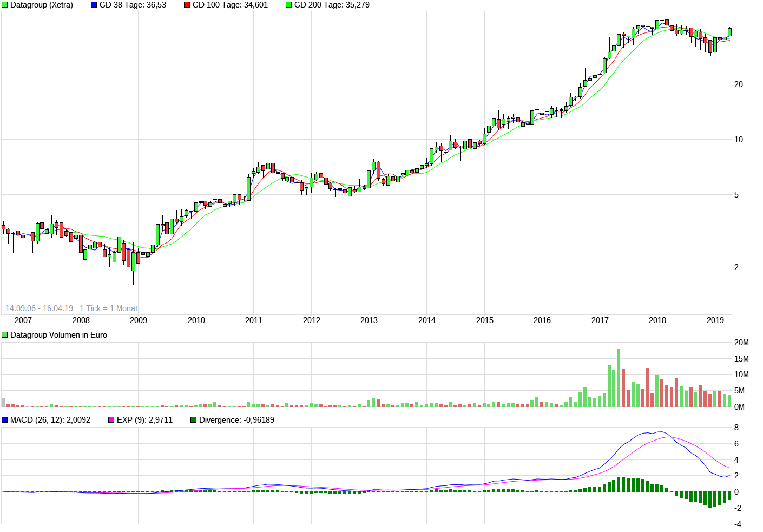Click the dark green Divergence legend square
Screen dimensions: 763x532
click(x=194, y=420)
